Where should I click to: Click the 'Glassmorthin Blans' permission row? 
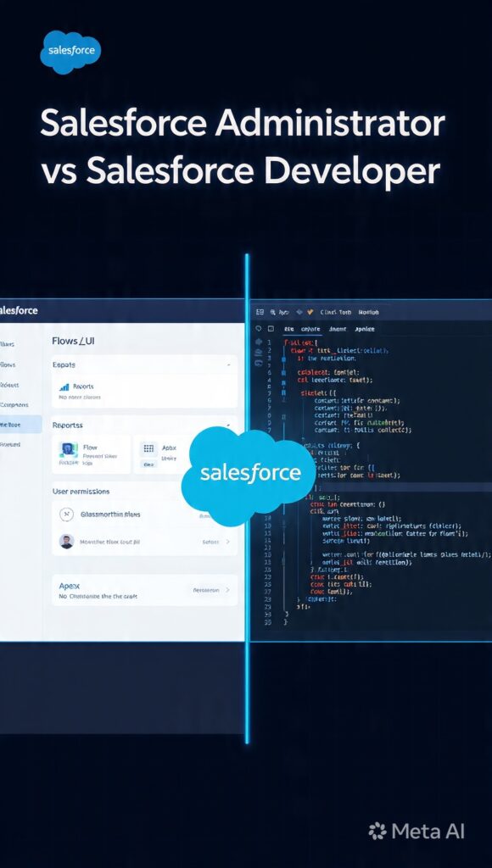(x=144, y=515)
